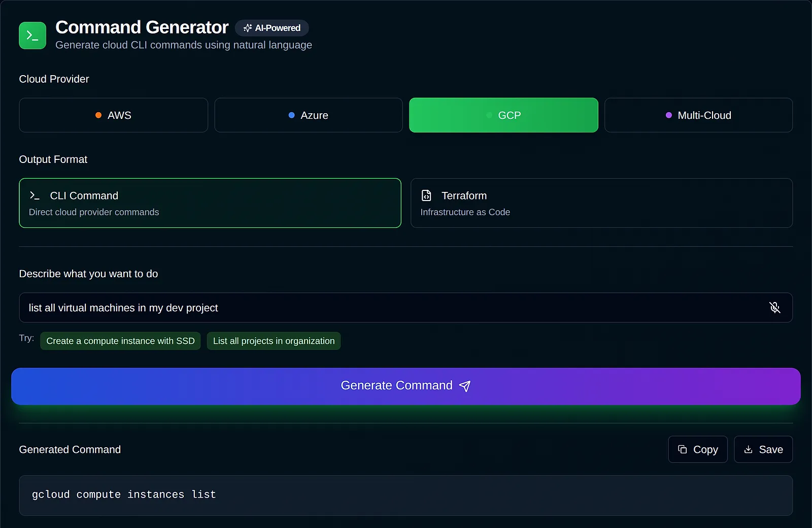Click the 'Describe what you want to do' label

pyautogui.click(x=88, y=274)
